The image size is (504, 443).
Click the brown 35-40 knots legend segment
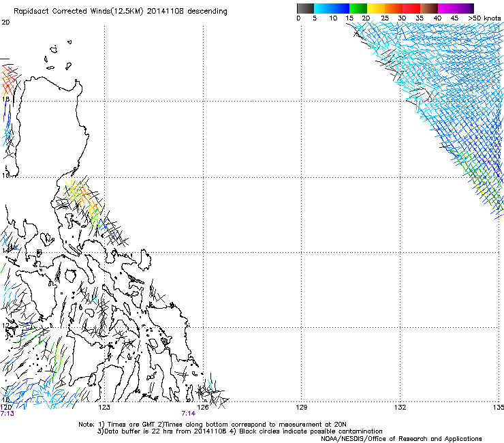click(x=429, y=8)
